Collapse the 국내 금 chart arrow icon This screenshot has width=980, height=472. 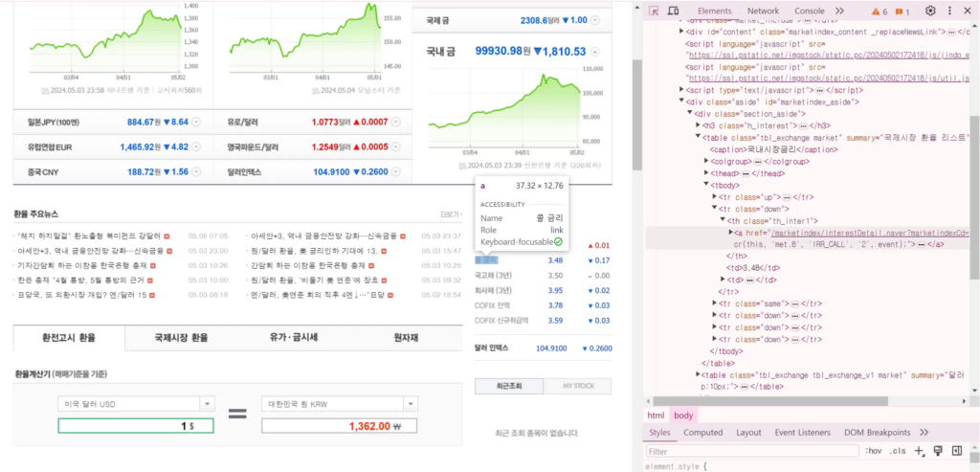[595, 52]
